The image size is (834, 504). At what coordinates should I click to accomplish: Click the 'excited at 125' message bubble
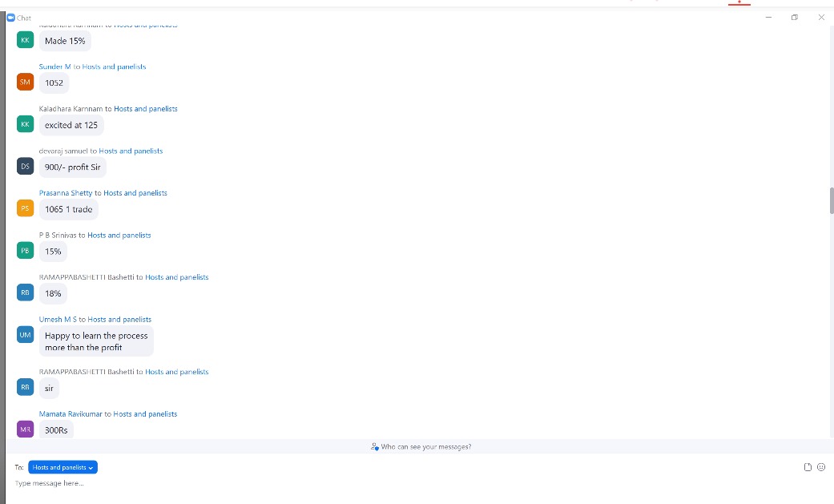71,125
